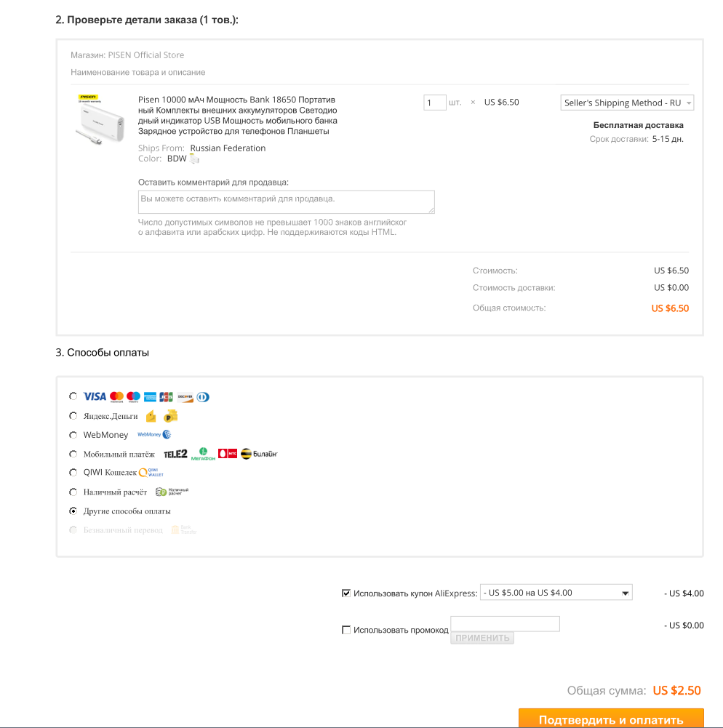Open the Seller's Shipping Method dropdown

click(627, 103)
